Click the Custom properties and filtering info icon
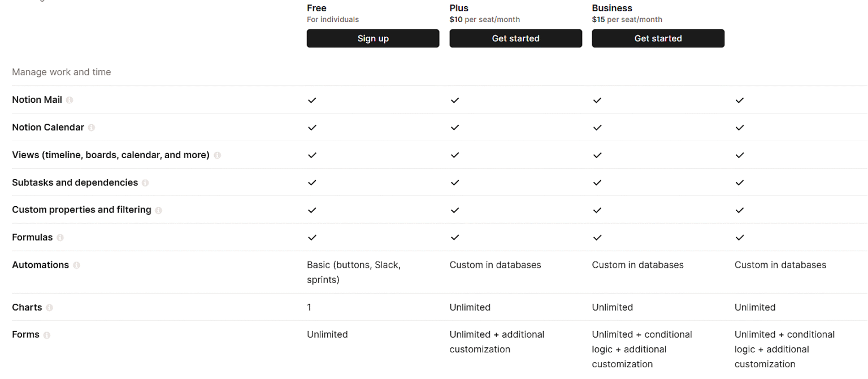Screen dimensions: 868x379 [159, 210]
